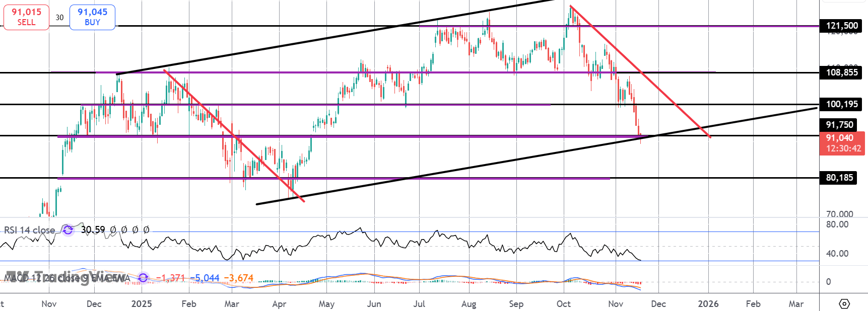Click the red MACD histogram value -1,371
868x311 pixels.
coord(170,278)
